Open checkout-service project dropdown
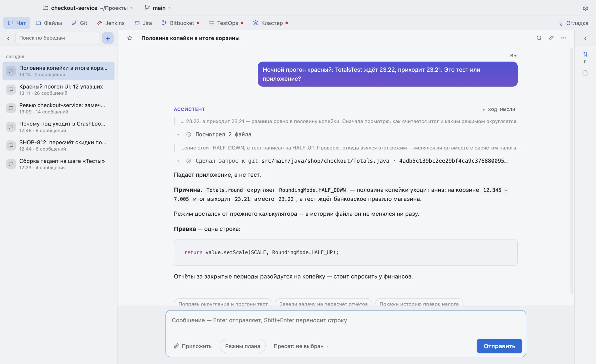This screenshot has width=596, height=364. (87, 8)
